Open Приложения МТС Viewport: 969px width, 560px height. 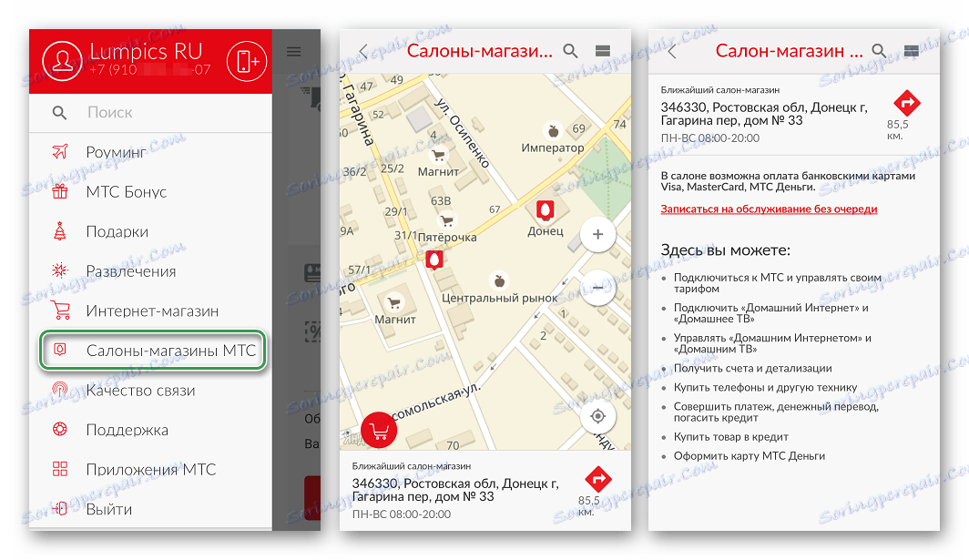tap(150, 469)
